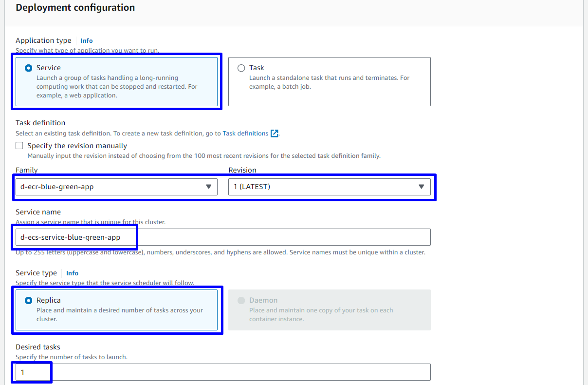Click the 'Specify the revision manually' label text
Viewport: 588px width, 385px height.
click(77, 146)
